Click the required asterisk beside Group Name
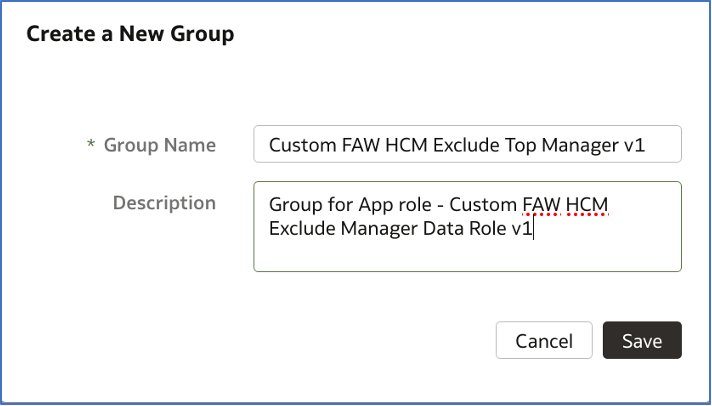This screenshot has width=712, height=406. tap(91, 146)
